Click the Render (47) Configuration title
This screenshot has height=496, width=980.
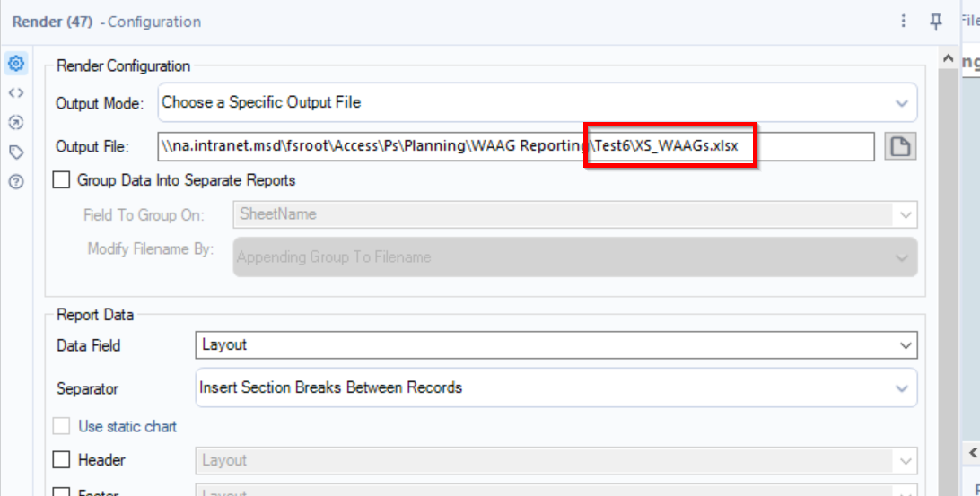click(106, 22)
